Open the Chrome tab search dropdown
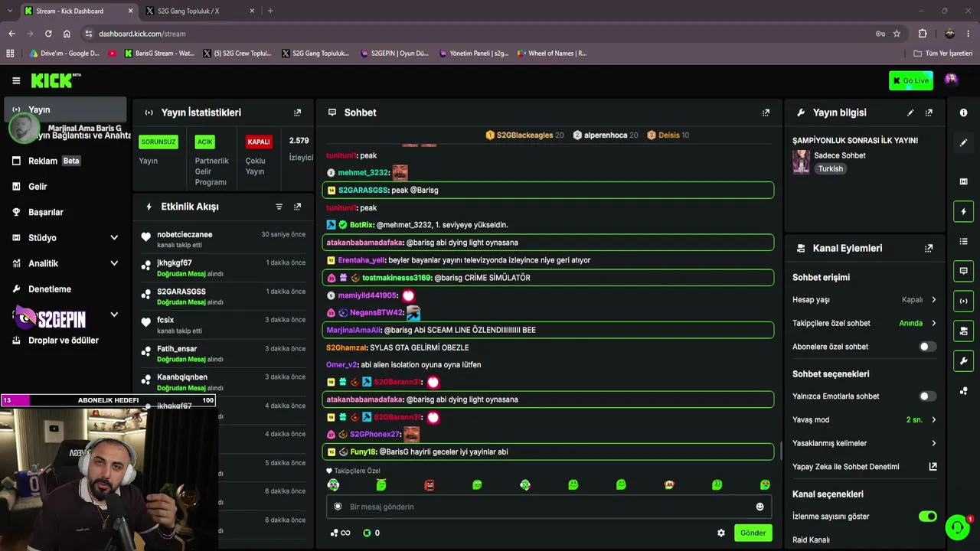Image resolution: width=980 pixels, height=551 pixels. click(10, 11)
